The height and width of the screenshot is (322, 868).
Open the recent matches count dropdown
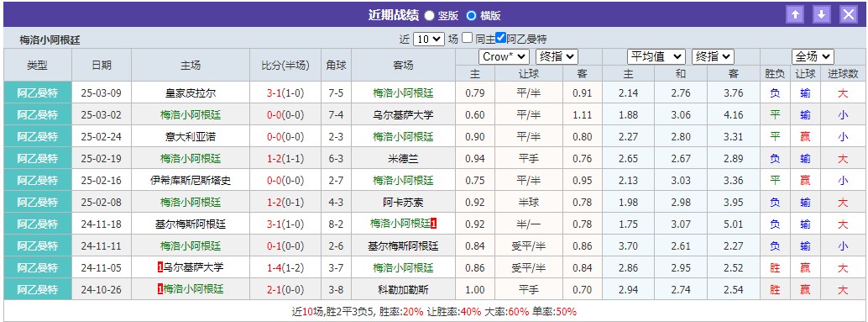(429, 39)
